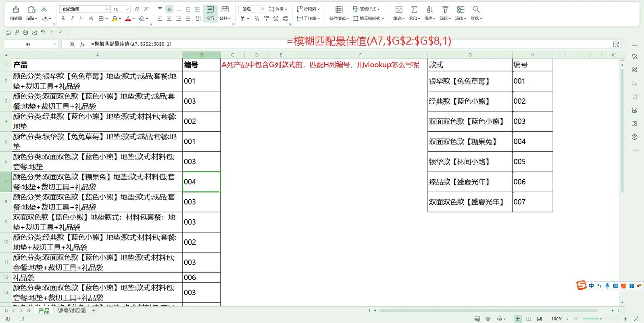Click the Print Preview icon
Screen dimensions: 644x323
coord(34,32)
